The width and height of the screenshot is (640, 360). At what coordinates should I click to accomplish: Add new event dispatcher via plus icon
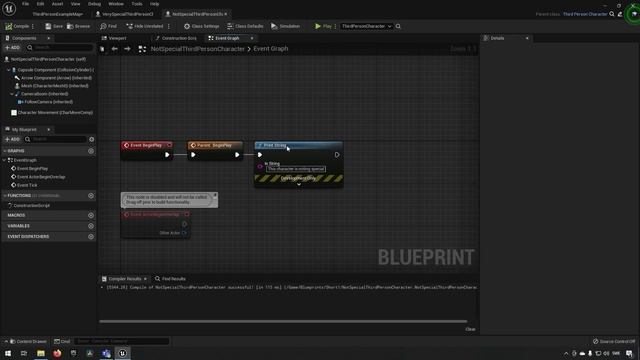point(91,236)
